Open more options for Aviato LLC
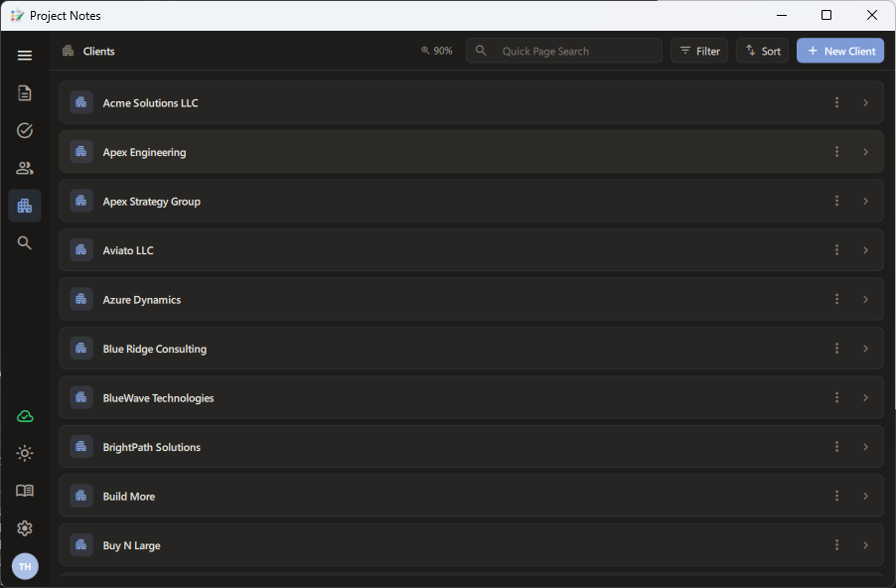Viewport: 896px width, 588px height. pyautogui.click(x=837, y=249)
